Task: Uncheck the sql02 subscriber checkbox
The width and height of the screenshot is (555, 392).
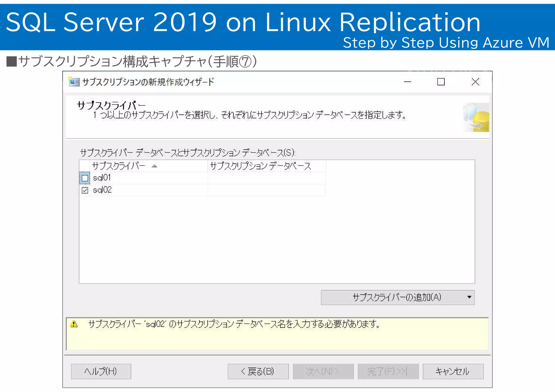Action: (x=85, y=190)
